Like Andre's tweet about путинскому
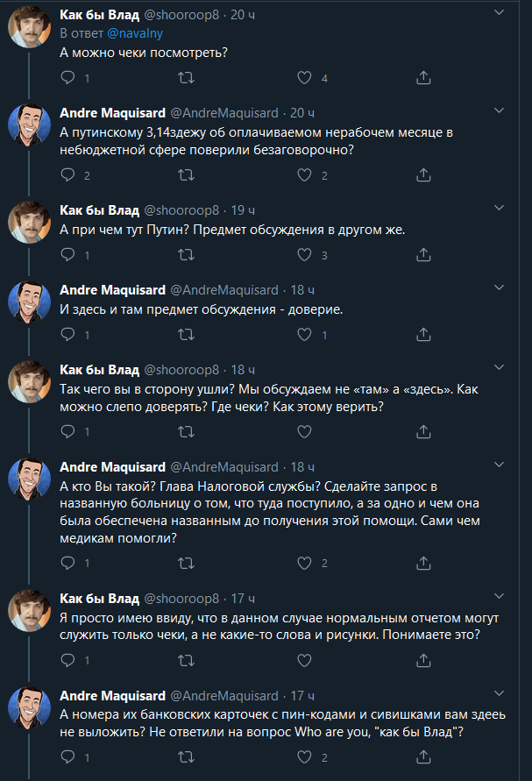The height and width of the screenshot is (781, 532). [304, 175]
